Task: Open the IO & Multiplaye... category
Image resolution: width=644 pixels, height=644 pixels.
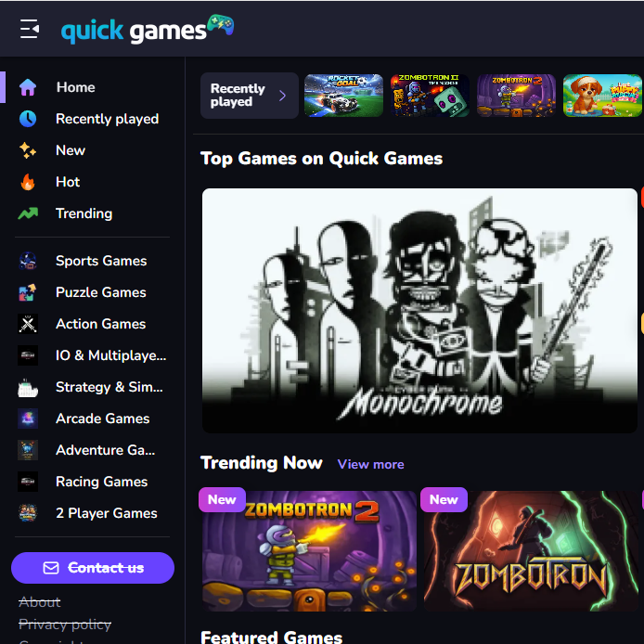Action: tap(111, 355)
